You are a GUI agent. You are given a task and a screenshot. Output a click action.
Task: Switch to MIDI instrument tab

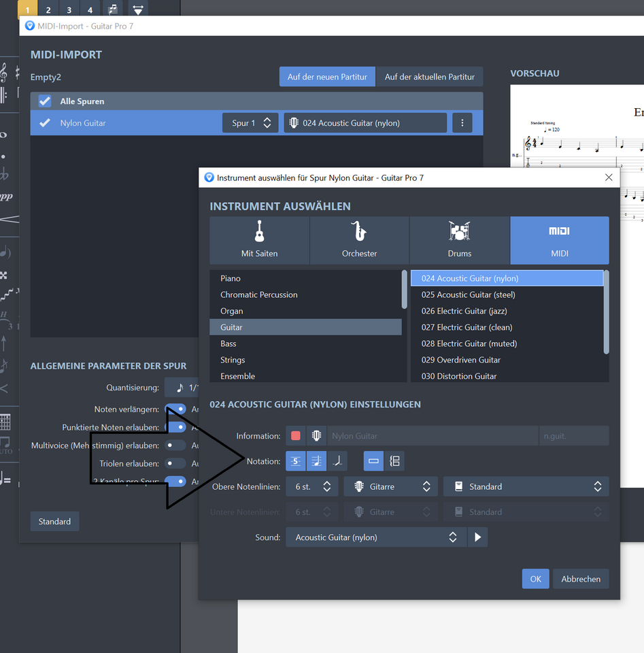pos(560,240)
